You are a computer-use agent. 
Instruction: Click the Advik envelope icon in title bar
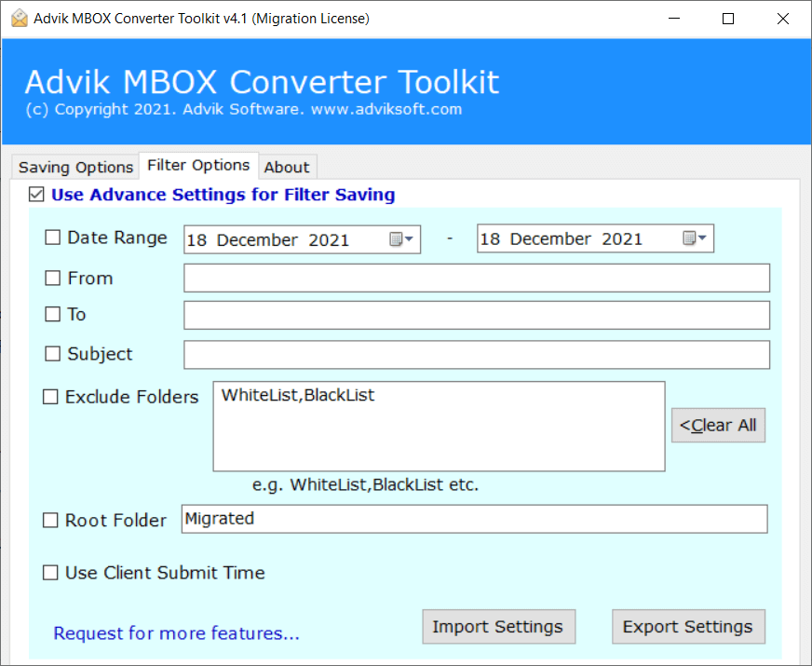click(x=20, y=19)
